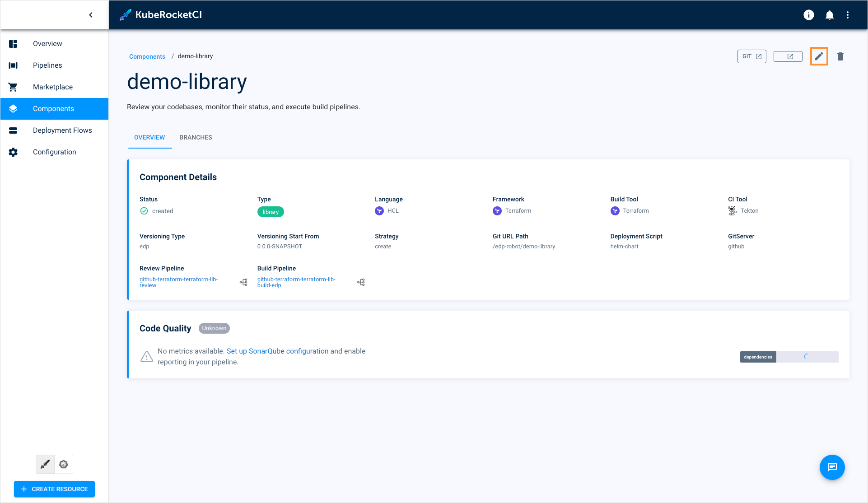Click the Components breadcrumb link

(x=147, y=56)
